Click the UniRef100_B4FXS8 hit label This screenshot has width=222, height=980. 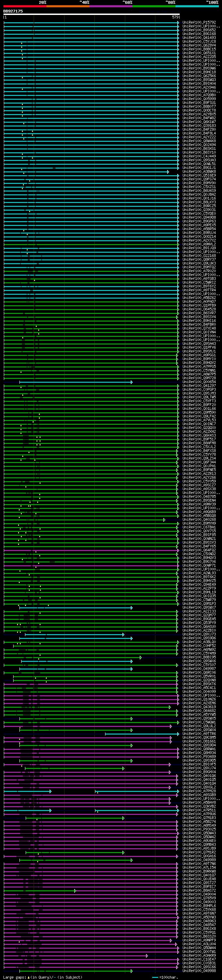coord(199,451)
